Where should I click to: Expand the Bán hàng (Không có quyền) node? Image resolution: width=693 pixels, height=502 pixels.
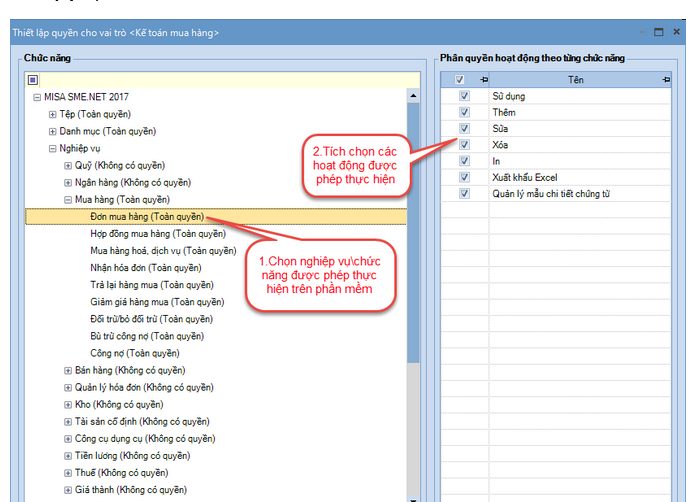click(x=68, y=371)
